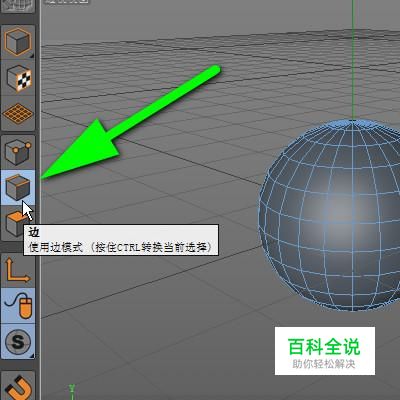Toggle the Enable Snap S icon
The height and width of the screenshot is (400, 400).
tap(18, 341)
